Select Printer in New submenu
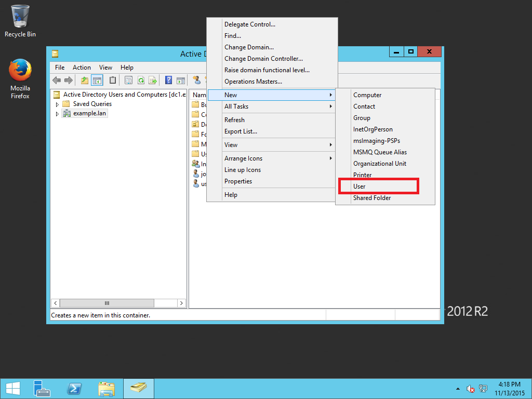The width and height of the screenshot is (532, 399). point(385,175)
